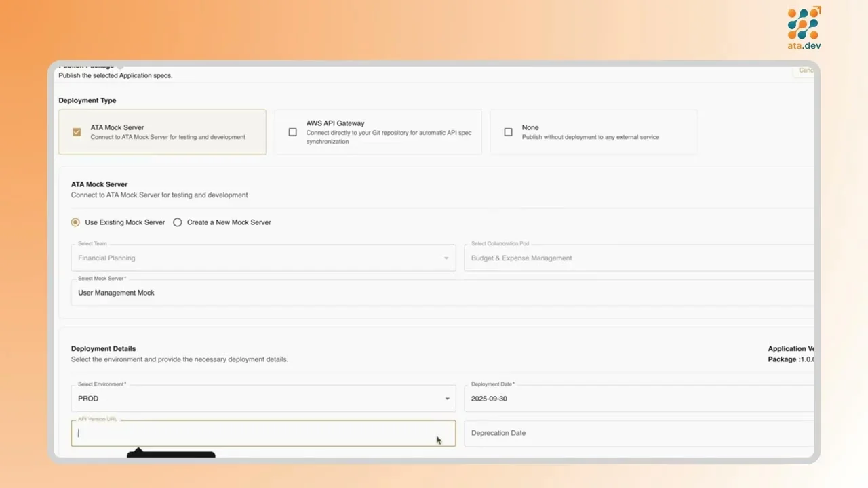Check the AWS API Gateway checkbox
The width and height of the screenshot is (868, 488).
coord(292,132)
